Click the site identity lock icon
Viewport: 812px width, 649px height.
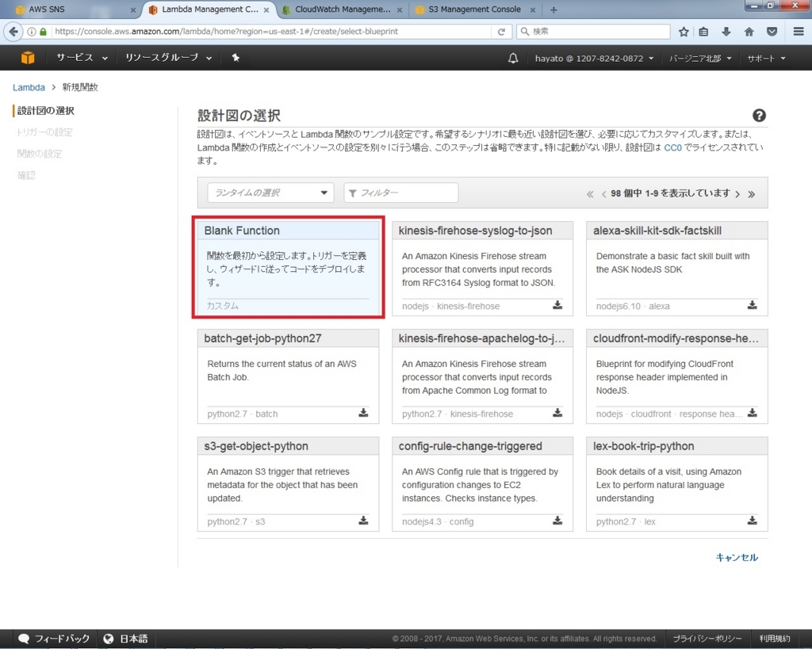44,32
